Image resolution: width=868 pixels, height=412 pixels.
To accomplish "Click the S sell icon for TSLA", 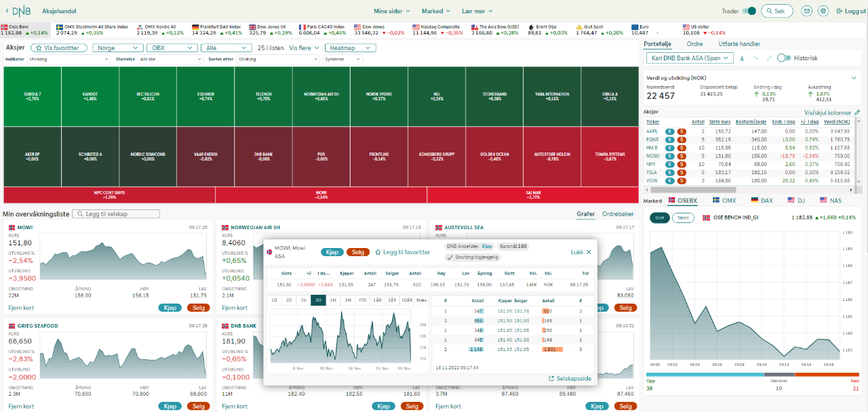I will click(682, 172).
